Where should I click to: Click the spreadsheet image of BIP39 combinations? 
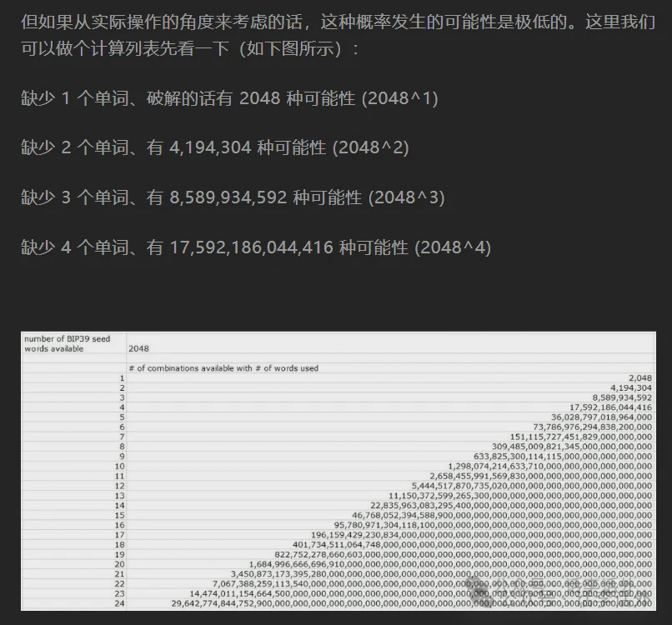[338, 471]
